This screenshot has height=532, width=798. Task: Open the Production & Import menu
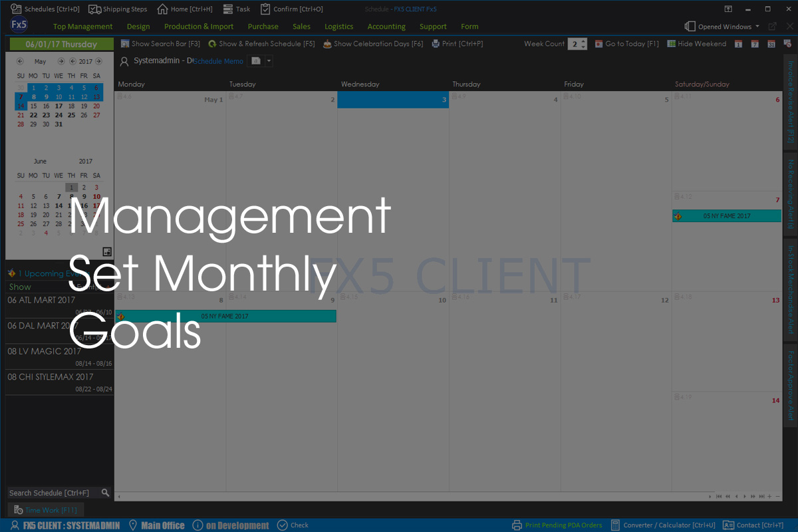[x=199, y=27]
